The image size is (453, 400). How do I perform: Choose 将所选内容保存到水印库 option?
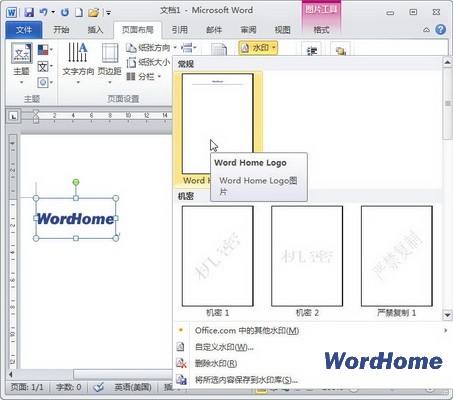pyautogui.click(x=312, y=380)
